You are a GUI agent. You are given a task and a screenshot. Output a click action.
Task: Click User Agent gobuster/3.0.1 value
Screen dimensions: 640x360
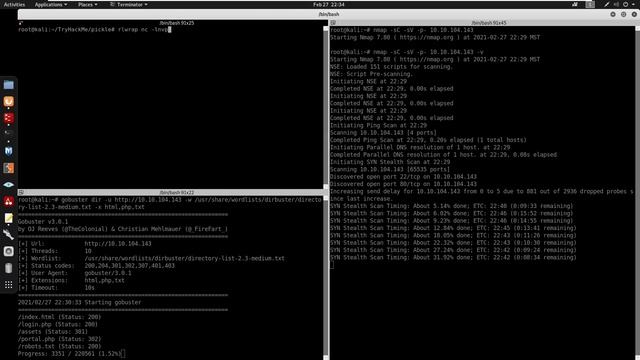[x=108, y=273]
